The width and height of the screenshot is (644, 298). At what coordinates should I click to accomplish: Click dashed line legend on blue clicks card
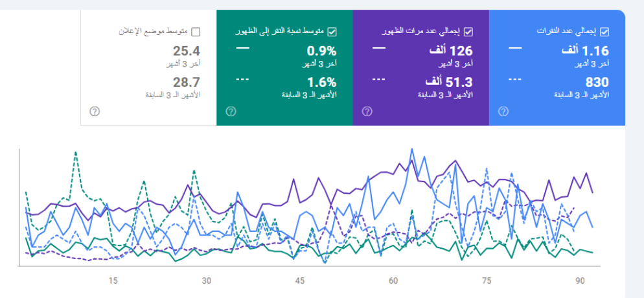pyautogui.click(x=515, y=80)
